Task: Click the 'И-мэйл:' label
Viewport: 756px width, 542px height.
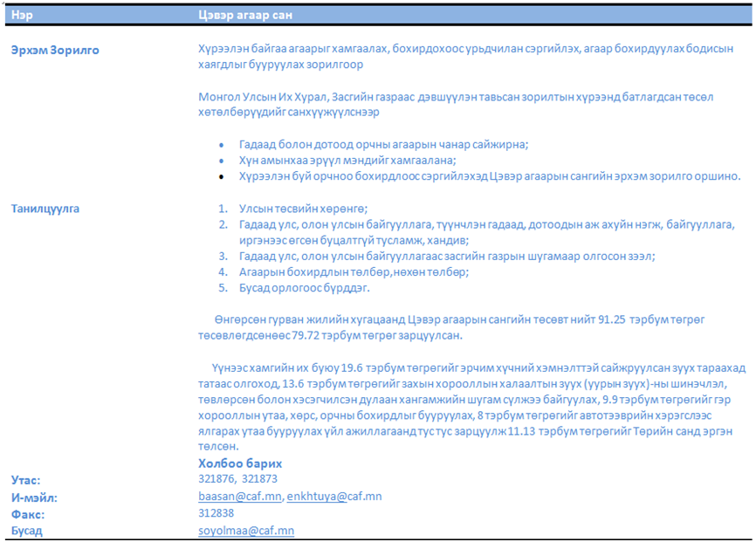Action: [32, 497]
